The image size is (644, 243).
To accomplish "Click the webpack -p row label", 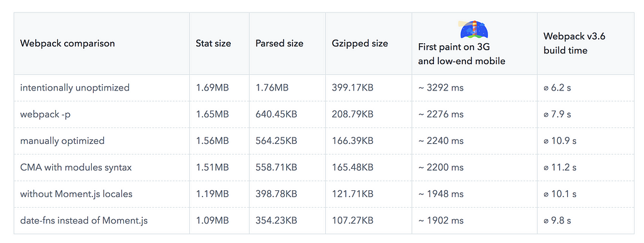I will pyautogui.click(x=45, y=114).
